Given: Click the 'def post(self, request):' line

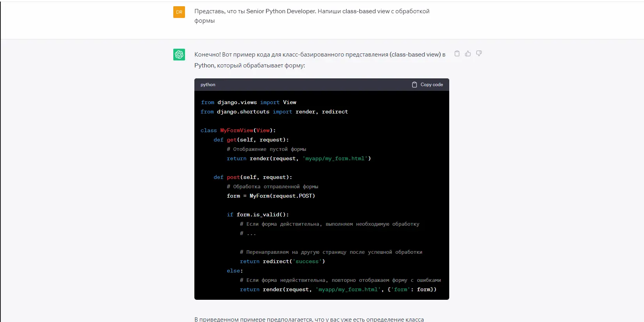Looking at the screenshot, I should click(x=253, y=177).
